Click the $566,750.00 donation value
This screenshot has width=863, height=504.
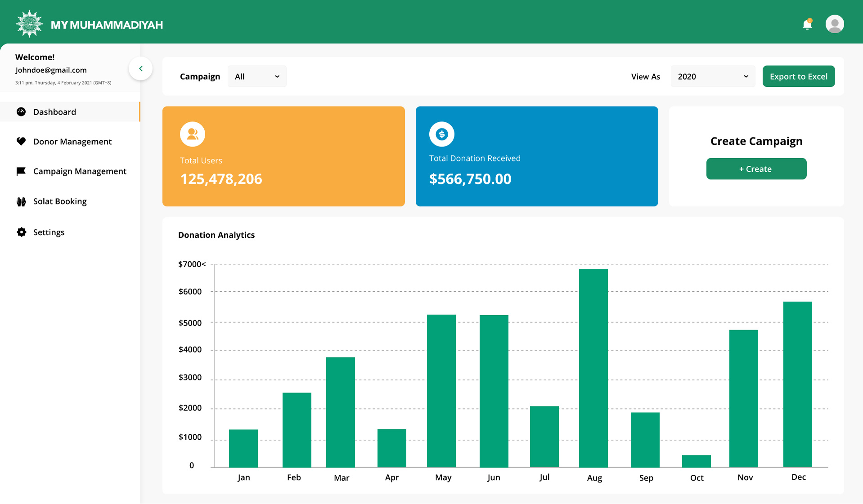470,179
